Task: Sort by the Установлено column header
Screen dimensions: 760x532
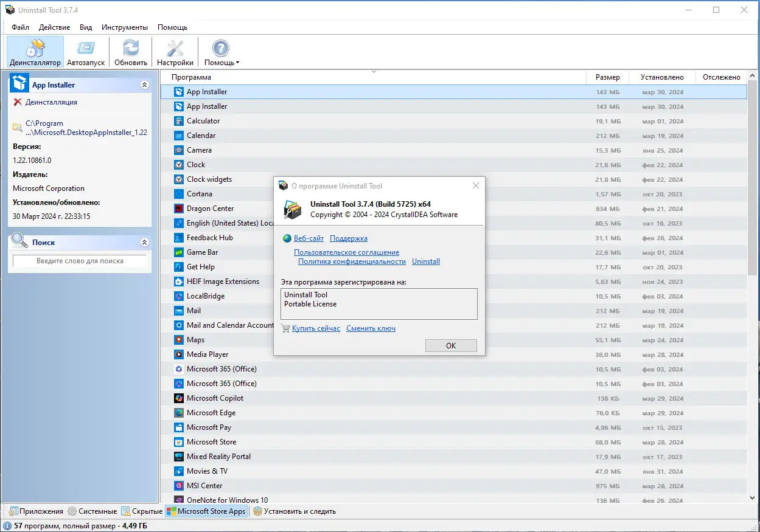Action: pyautogui.click(x=662, y=77)
